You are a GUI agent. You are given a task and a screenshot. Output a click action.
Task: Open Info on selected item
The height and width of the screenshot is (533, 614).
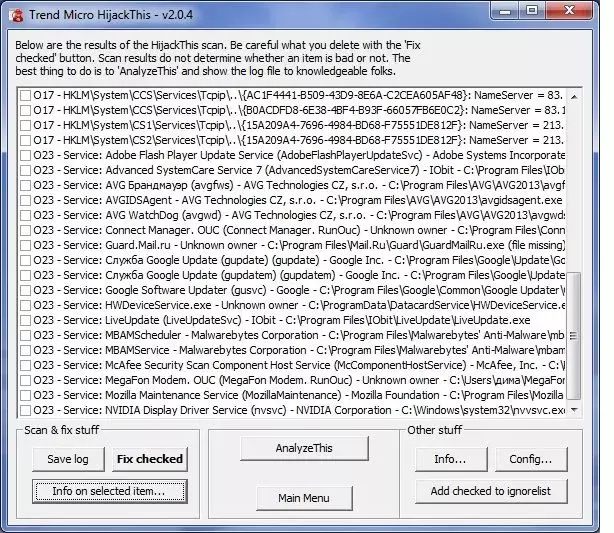pyautogui.click(x=110, y=491)
